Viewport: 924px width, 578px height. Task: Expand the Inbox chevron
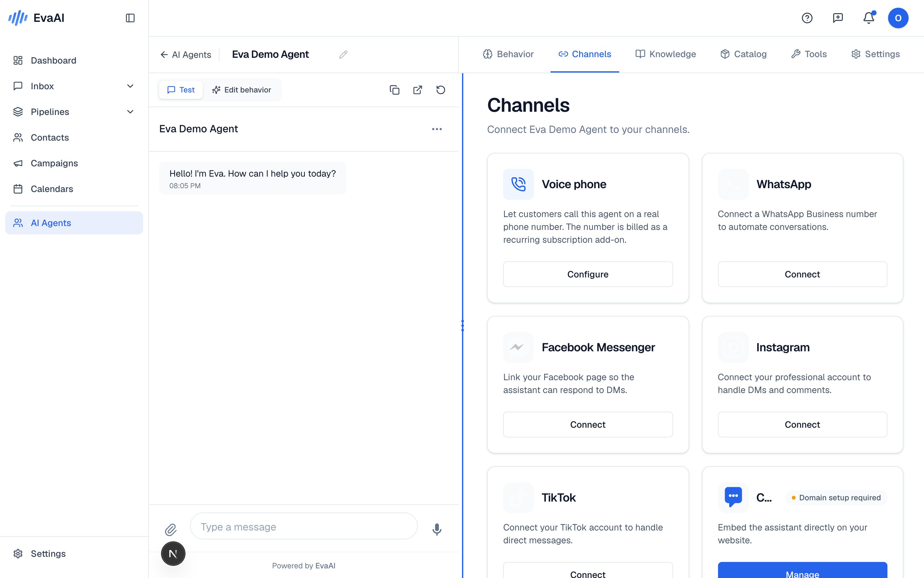click(130, 86)
